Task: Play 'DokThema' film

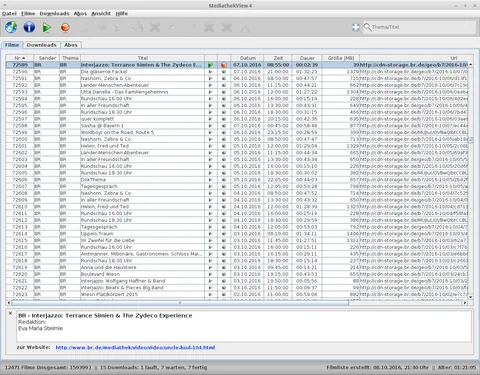Action: (x=211, y=180)
